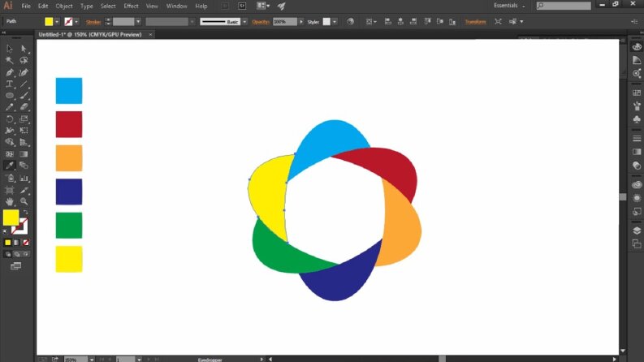Set Gradient mode below fill swatch
Screen dimensions: 644x362
16,243
